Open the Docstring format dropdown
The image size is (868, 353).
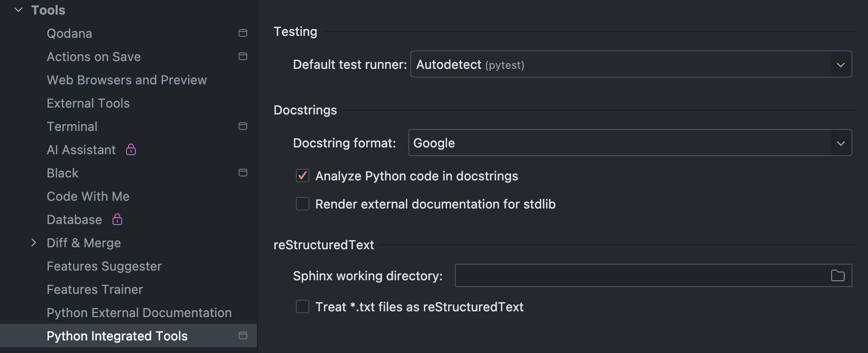pos(630,143)
